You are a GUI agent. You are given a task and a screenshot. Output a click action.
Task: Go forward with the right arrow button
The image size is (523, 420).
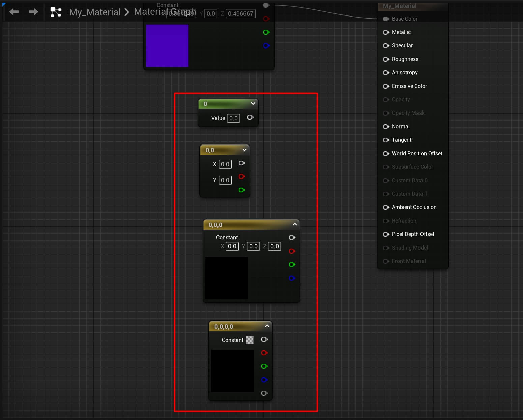pos(33,12)
